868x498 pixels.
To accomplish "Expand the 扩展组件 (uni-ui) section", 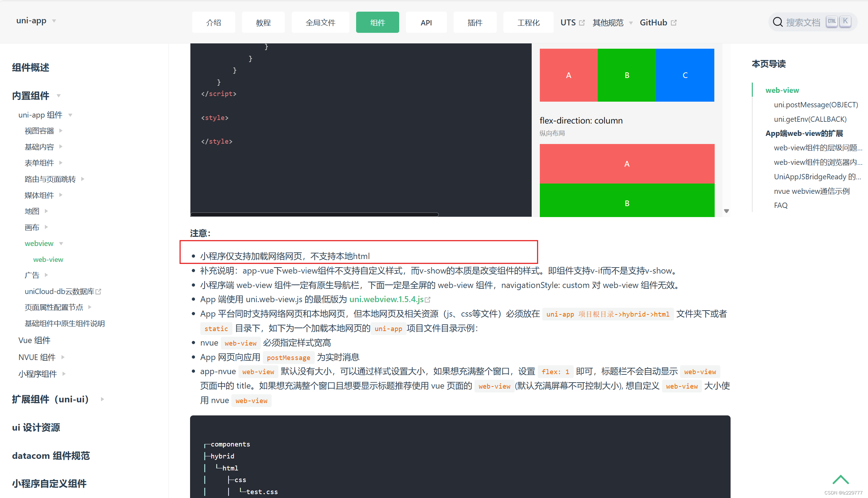I will 102,399.
